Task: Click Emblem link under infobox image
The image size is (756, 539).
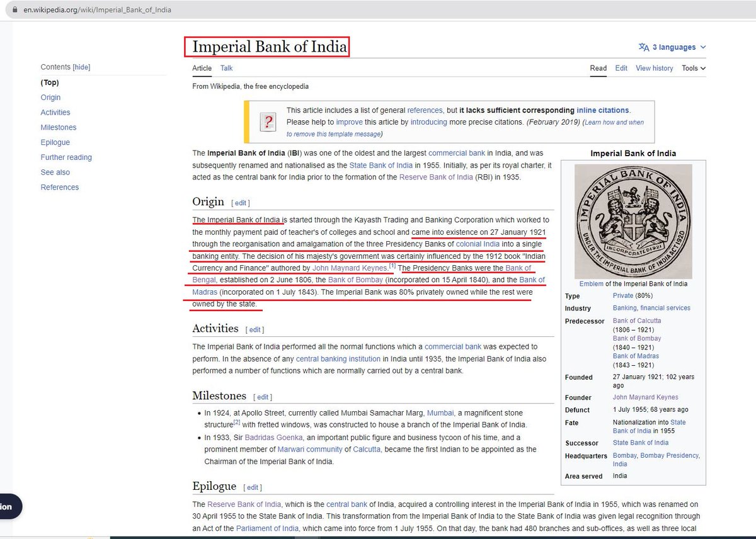Action: pos(592,284)
